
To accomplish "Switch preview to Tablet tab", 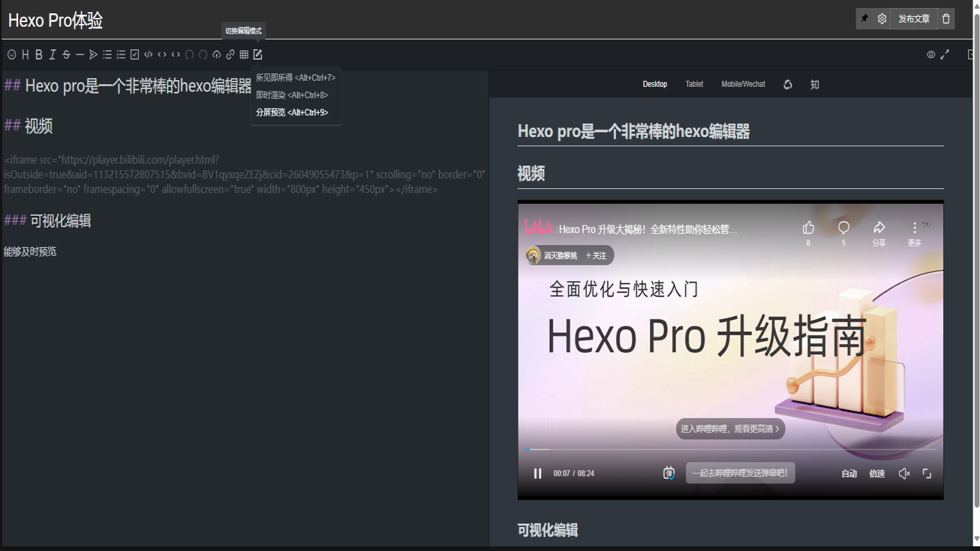I will click(x=694, y=84).
